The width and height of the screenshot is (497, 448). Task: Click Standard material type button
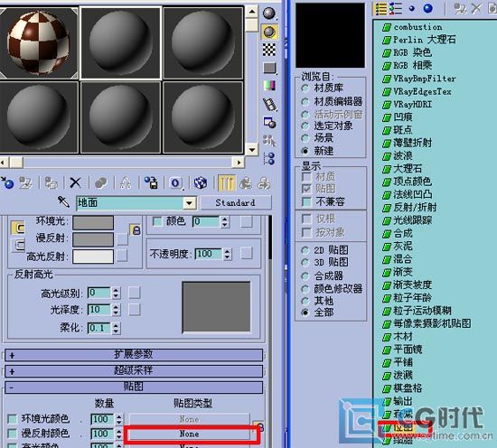236,202
